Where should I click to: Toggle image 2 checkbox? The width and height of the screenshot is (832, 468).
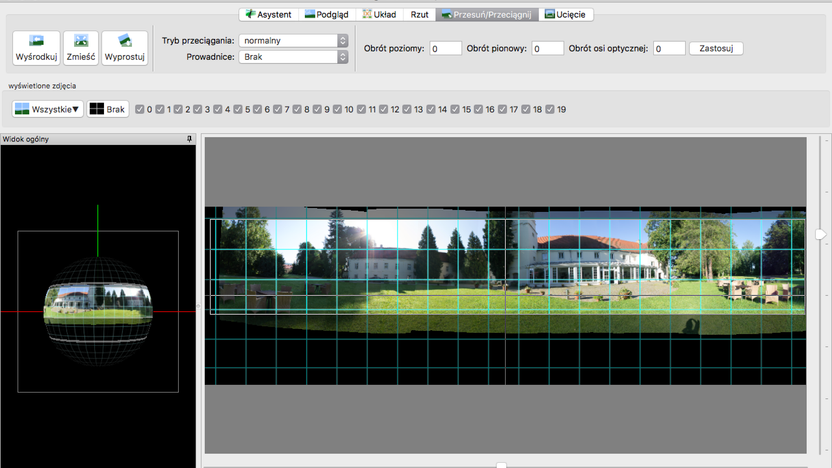[178, 109]
